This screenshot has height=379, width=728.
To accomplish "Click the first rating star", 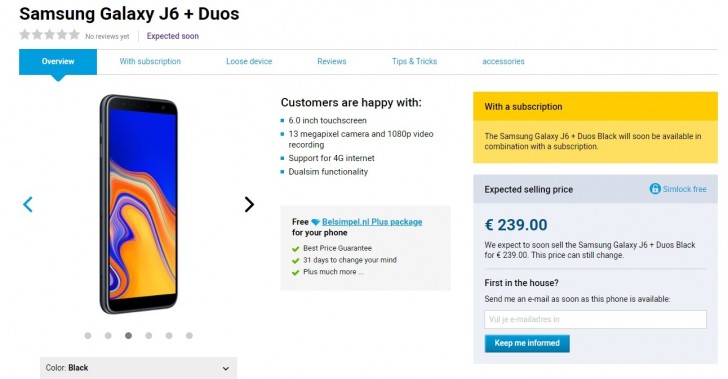I will coord(25,34).
